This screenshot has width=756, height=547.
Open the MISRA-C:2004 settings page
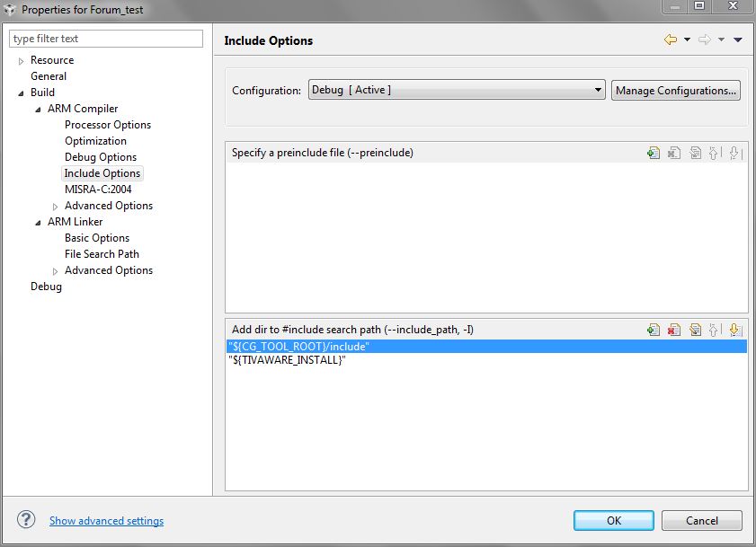click(98, 190)
